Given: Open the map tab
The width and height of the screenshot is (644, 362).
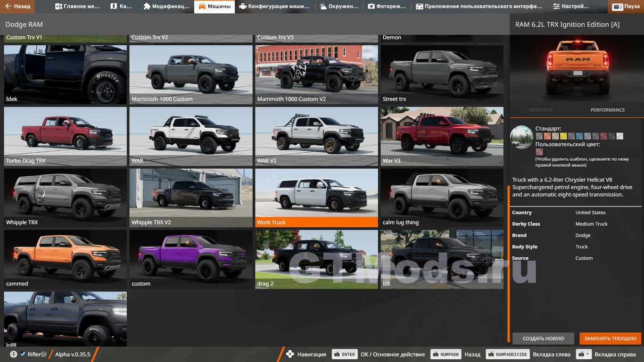Looking at the screenshot, I should pos(121,7).
